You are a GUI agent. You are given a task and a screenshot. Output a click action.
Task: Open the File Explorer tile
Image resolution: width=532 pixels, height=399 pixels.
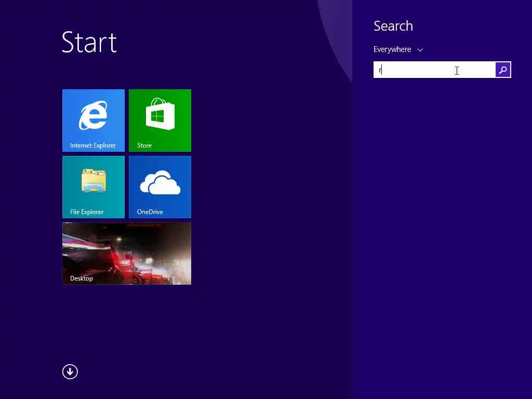click(94, 187)
